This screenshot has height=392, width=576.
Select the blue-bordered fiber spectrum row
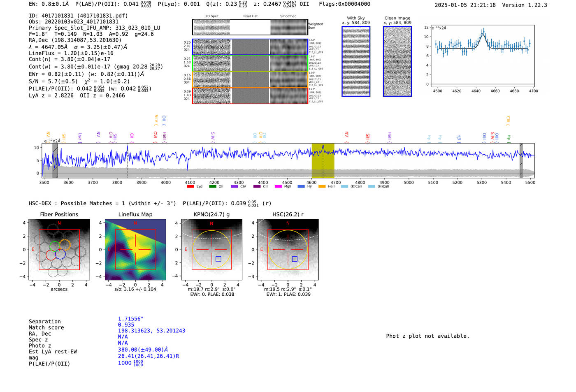250,47
